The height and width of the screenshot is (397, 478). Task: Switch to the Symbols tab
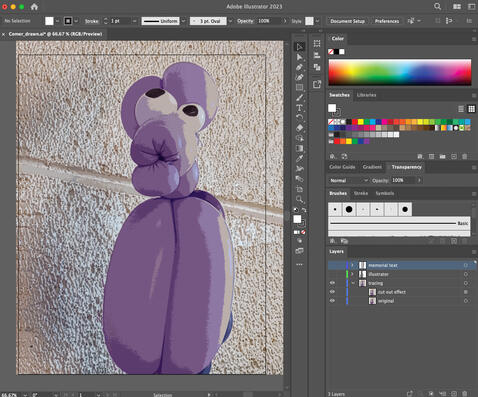[x=385, y=193]
